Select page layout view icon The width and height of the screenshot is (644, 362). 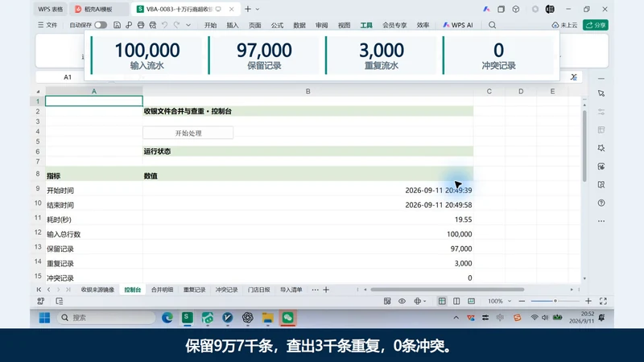point(456,301)
